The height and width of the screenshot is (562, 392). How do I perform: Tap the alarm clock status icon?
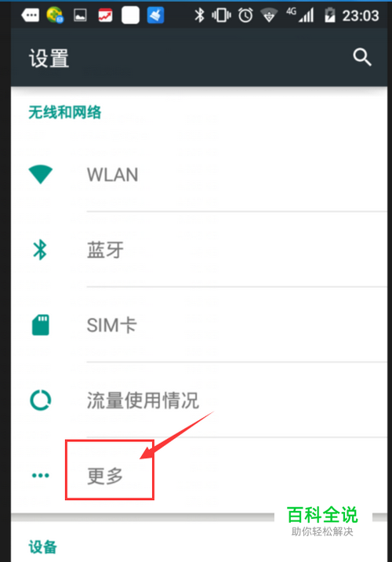click(245, 16)
